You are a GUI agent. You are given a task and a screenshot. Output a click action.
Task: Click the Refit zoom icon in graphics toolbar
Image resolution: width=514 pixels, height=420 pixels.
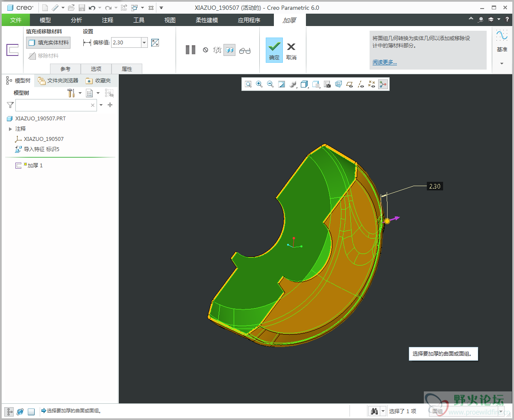click(248, 85)
